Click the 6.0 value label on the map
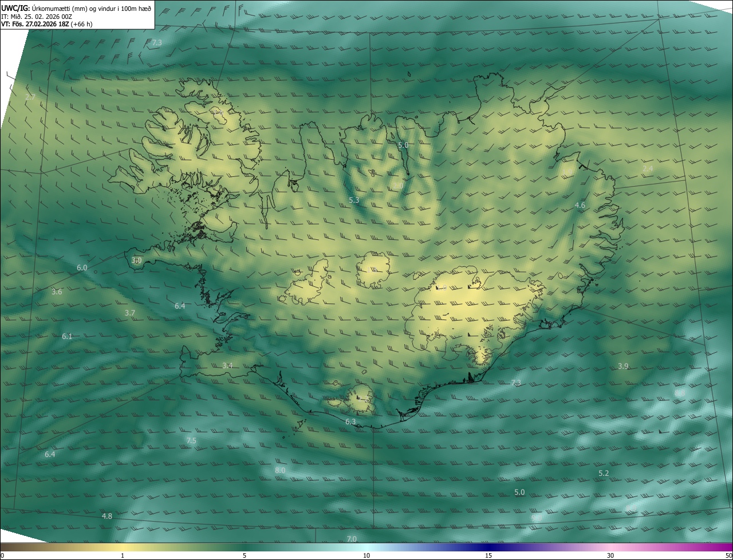This screenshot has height=560, width=733. 82,267
